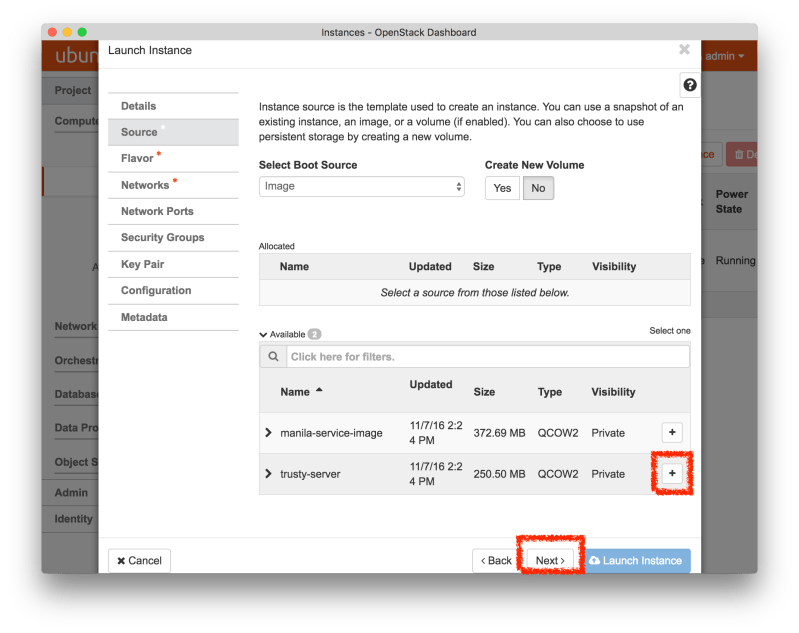
Task: Click the 'manila-service-image' image name
Action: [x=331, y=433]
